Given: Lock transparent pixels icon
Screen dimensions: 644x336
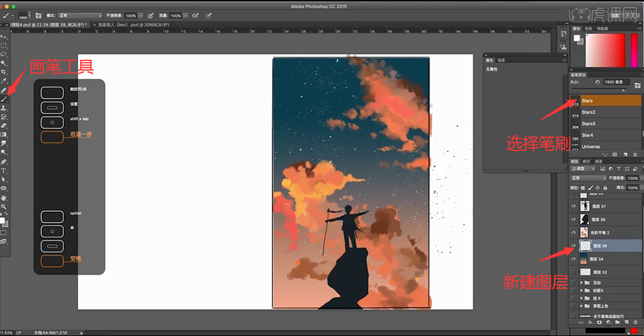Looking at the screenshot, I should click(583, 188).
